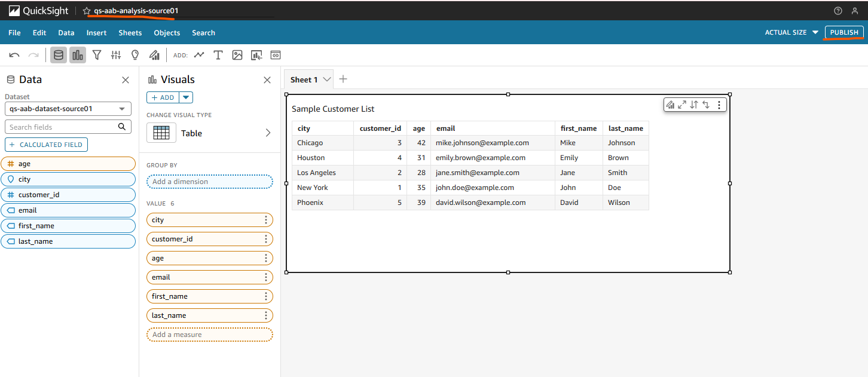
Task: Click the CALCULATED FIELD button
Action: click(47, 145)
